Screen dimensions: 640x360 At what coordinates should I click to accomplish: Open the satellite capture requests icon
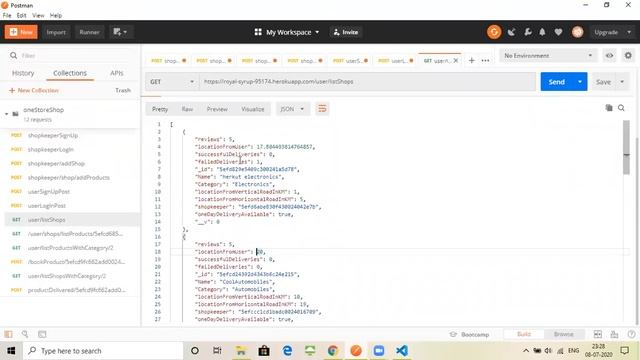511,32
